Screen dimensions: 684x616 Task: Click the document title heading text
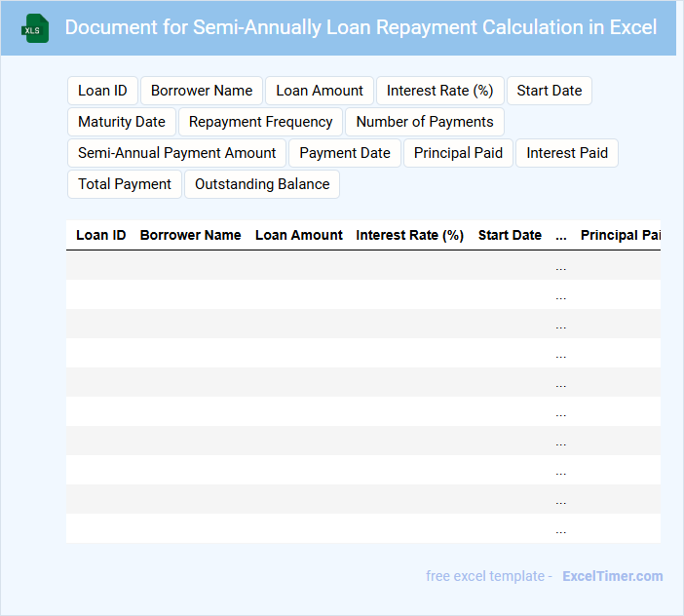click(361, 27)
